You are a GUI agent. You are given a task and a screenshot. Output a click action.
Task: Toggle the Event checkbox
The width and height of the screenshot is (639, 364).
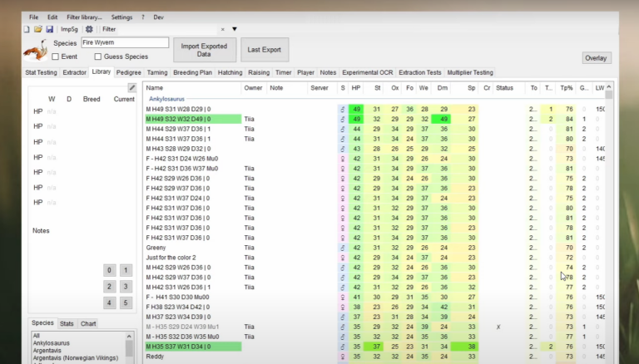click(55, 57)
